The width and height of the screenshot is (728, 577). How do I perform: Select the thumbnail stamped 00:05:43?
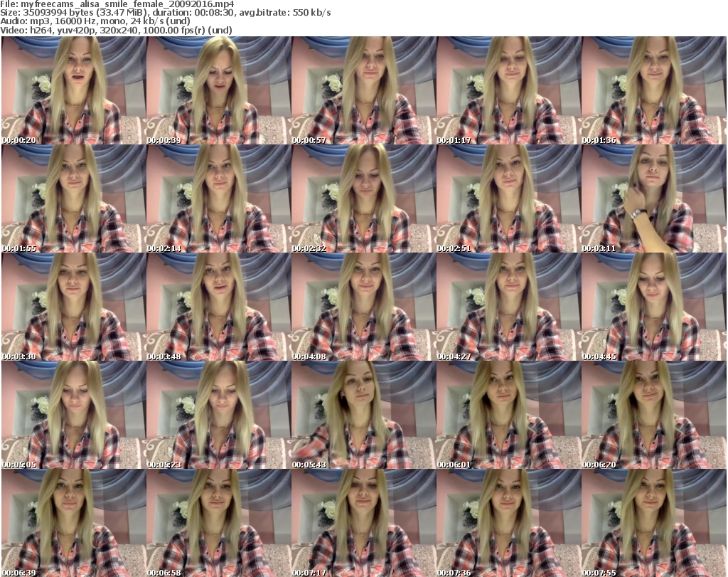[x=363, y=415]
